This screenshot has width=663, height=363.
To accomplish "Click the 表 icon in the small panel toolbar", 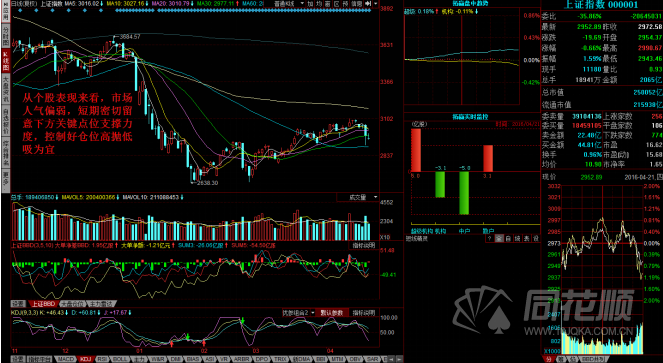I will pyautogui.click(x=526, y=238).
